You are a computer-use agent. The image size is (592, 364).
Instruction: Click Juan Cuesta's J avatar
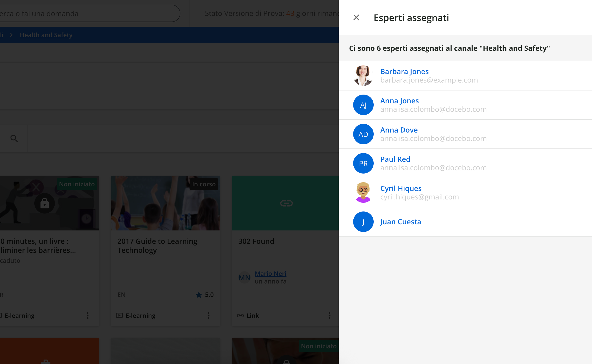[x=363, y=222]
